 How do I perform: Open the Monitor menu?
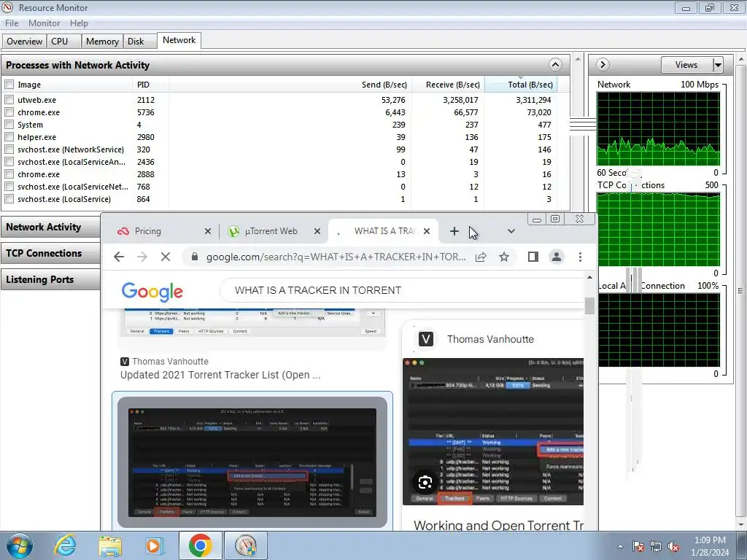click(x=44, y=23)
